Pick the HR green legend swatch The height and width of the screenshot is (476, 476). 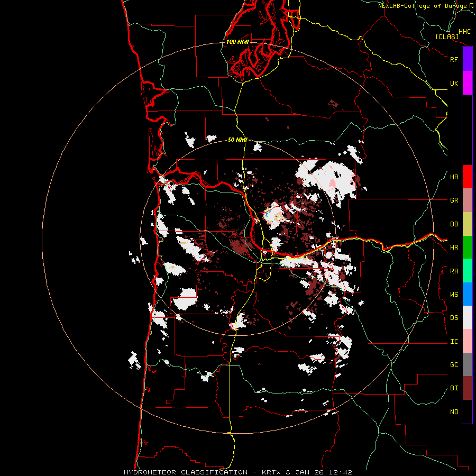467,248
